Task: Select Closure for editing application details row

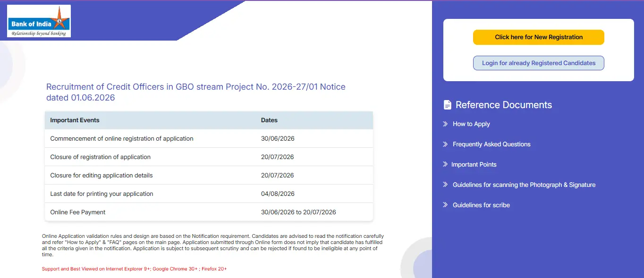Action: tap(209, 175)
